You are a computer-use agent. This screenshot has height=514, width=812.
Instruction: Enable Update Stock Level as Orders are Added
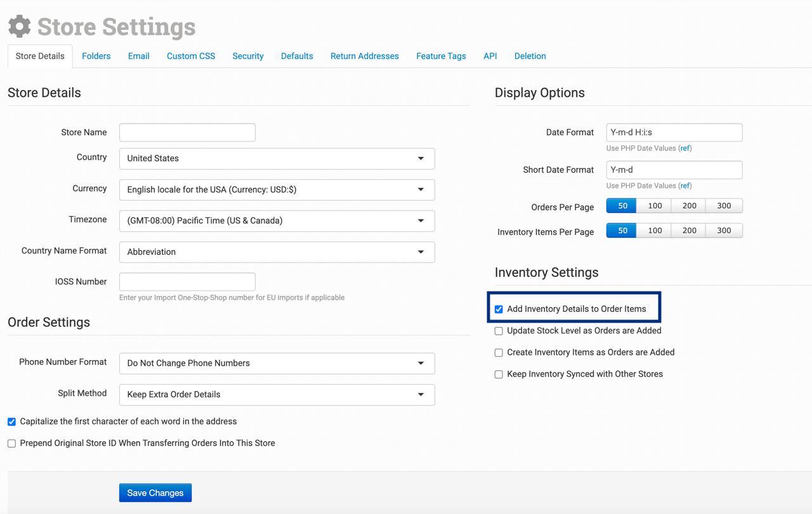[x=499, y=331]
